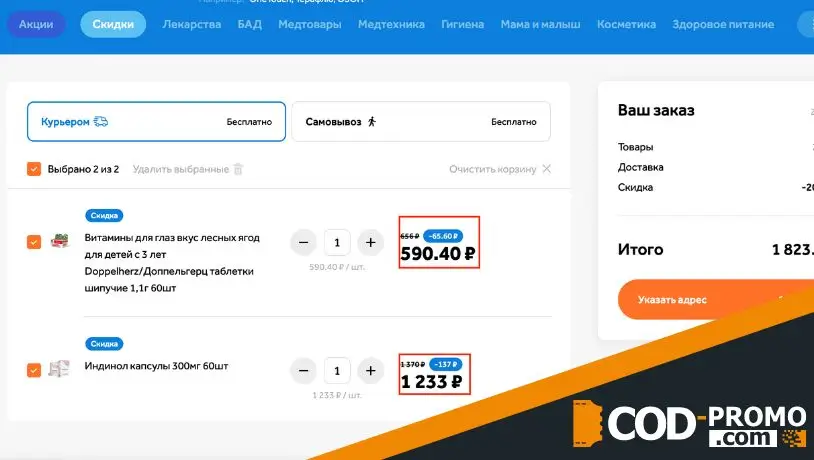The image size is (814, 460).
Task: Click the X icon beside Очистить корзину
Action: pyautogui.click(x=547, y=169)
